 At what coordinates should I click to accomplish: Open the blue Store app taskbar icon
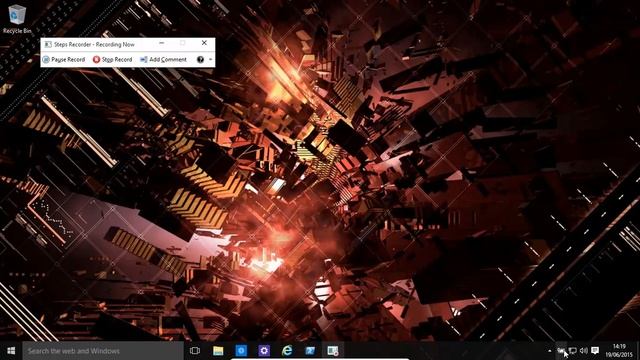241,351
